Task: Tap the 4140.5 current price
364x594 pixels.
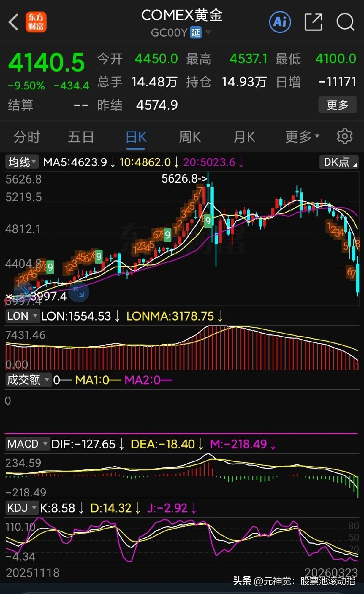Action: pyautogui.click(x=47, y=63)
